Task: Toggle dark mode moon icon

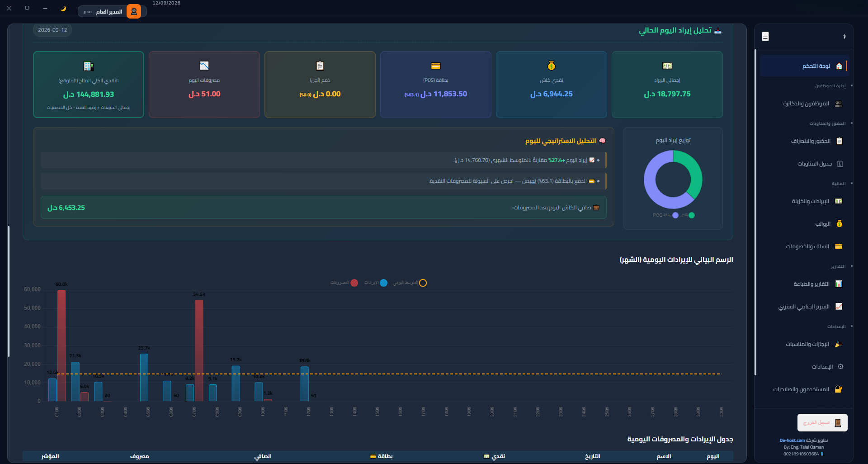Action: pyautogui.click(x=63, y=8)
